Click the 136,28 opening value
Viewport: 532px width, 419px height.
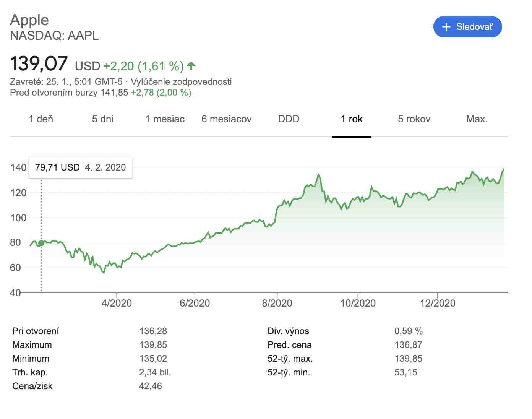[153, 331]
